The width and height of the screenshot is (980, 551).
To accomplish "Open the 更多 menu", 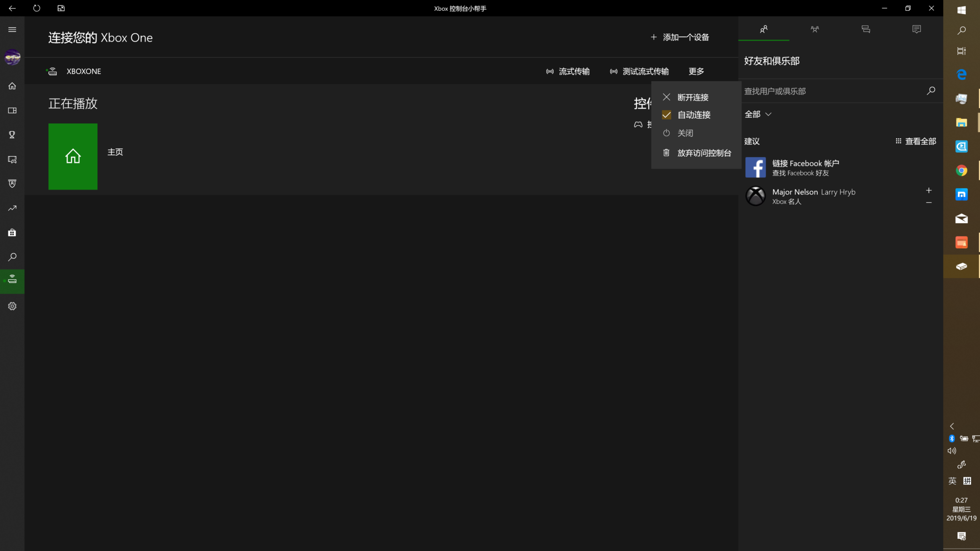I will point(696,72).
